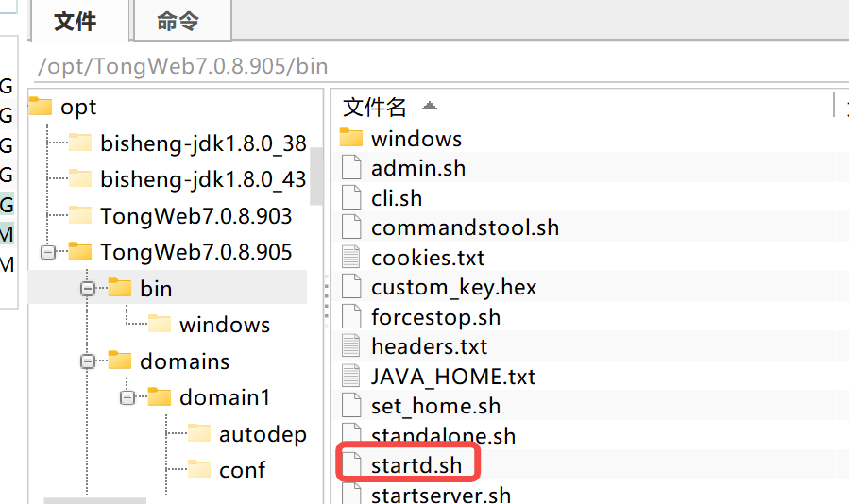Select the file name custom_key.hex
Viewport: 849px width, 504px height.
[453, 288]
